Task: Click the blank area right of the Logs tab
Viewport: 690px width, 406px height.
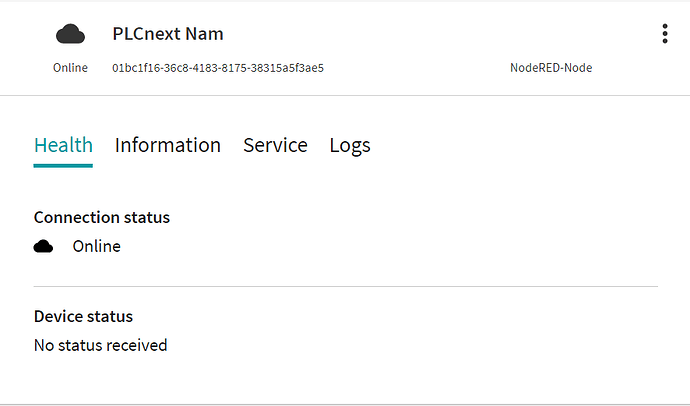Action: point(520,145)
